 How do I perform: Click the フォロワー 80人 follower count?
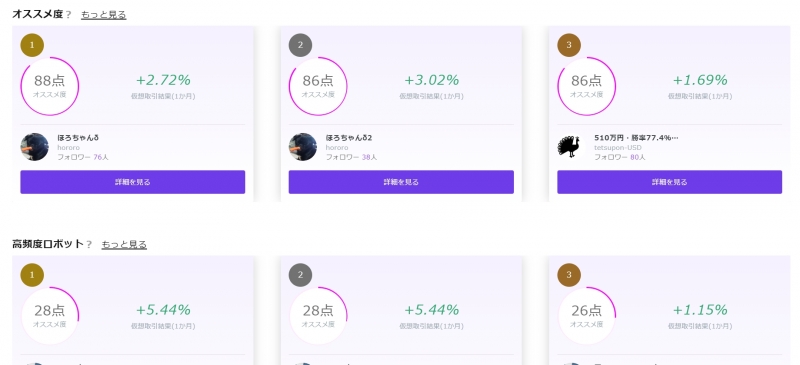619,157
